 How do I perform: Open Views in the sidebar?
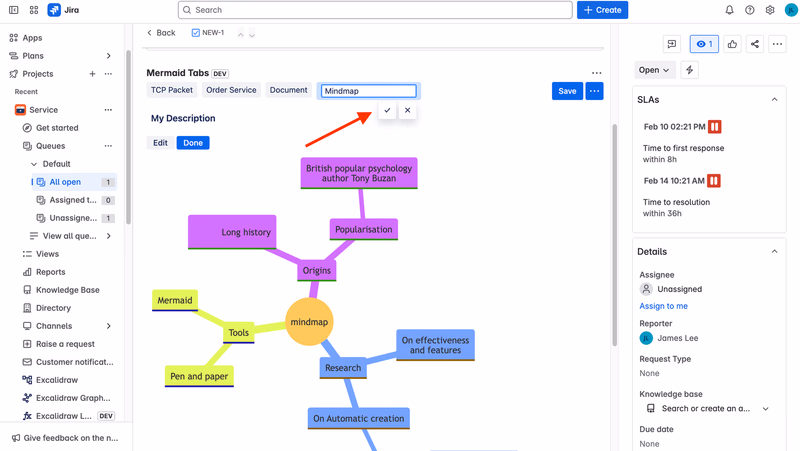tap(47, 254)
